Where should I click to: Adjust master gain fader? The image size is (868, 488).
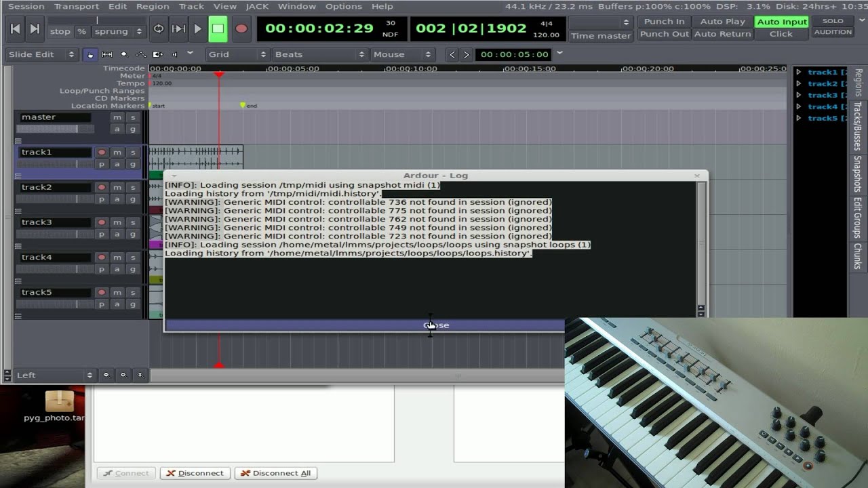pyautogui.click(x=55, y=129)
